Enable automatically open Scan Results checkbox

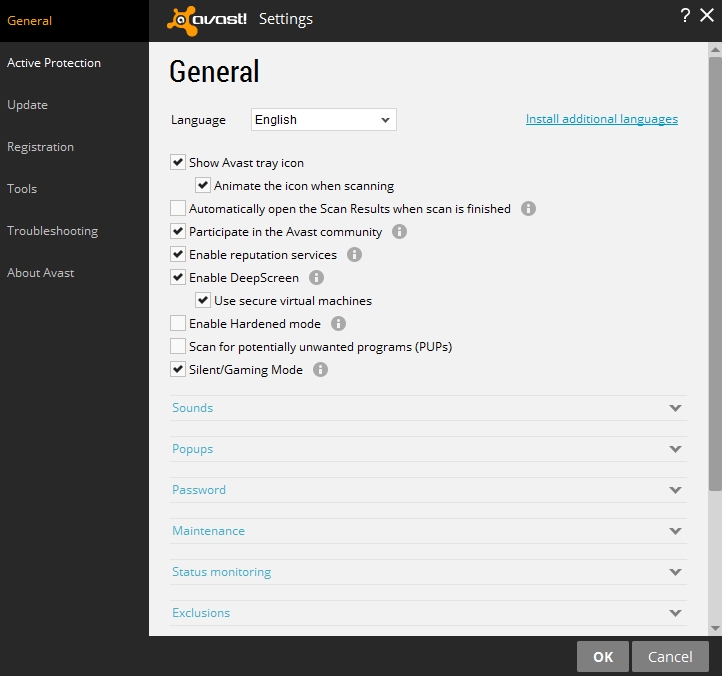[178, 208]
